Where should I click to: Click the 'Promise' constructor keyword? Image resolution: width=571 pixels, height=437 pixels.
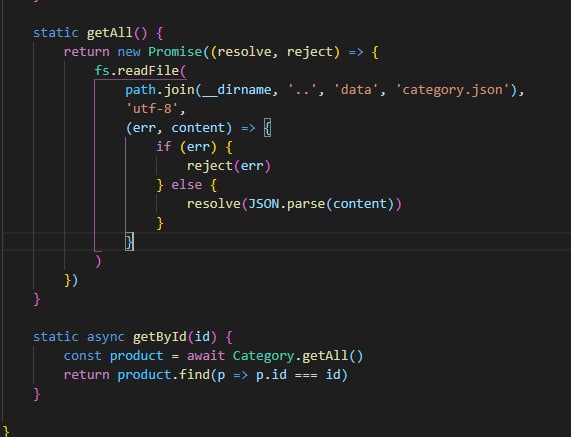(175, 52)
